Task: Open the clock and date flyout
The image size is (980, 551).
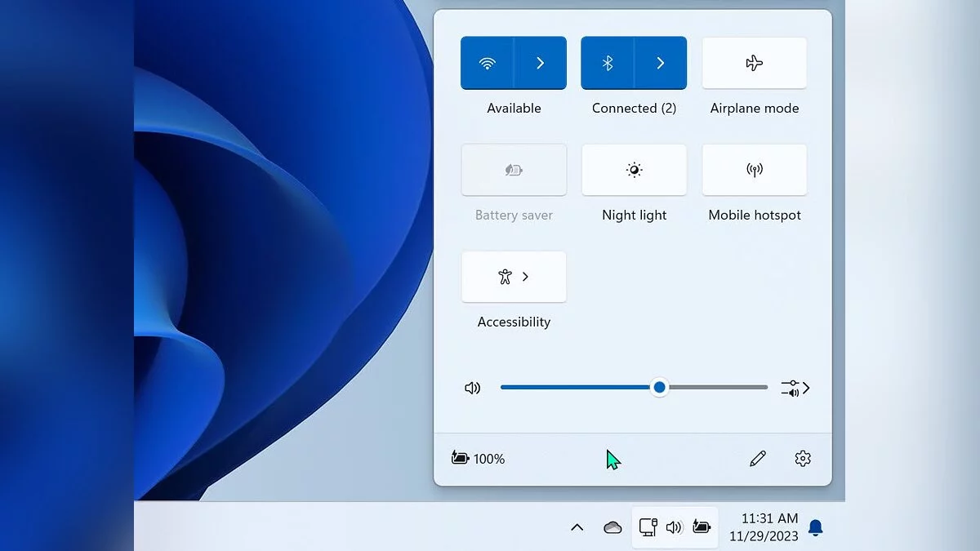Action: coord(763,527)
